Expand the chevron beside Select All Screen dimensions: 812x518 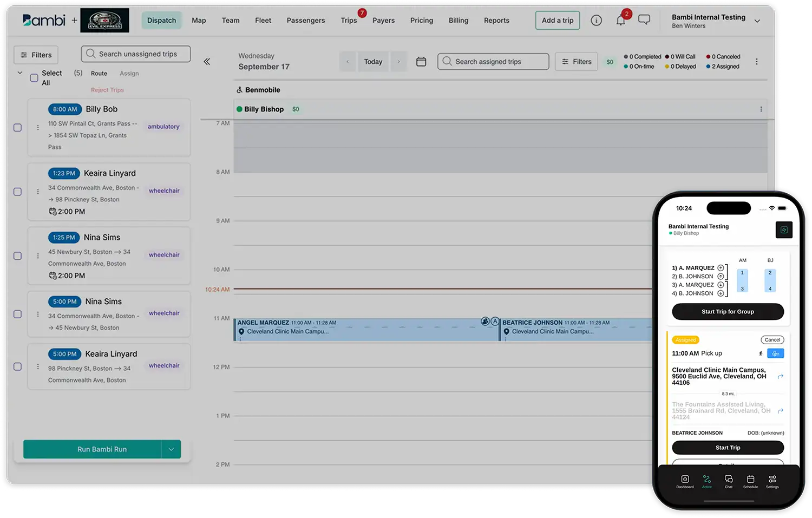[20, 73]
